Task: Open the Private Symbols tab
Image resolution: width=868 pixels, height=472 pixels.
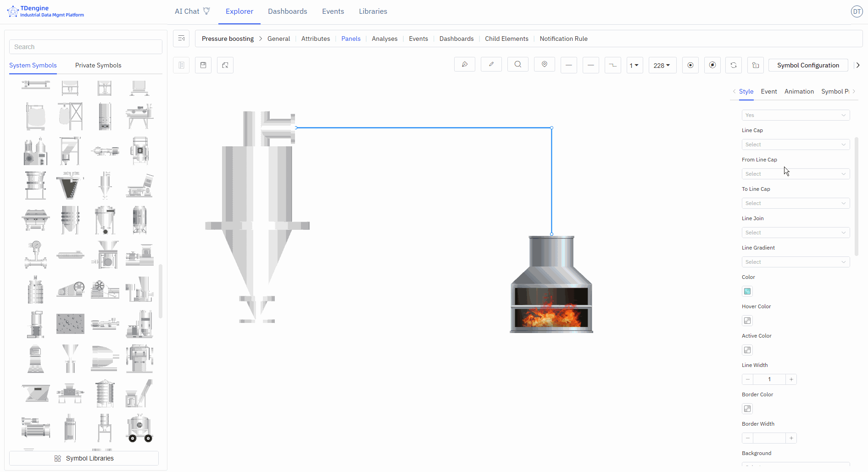Action: (98, 65)
